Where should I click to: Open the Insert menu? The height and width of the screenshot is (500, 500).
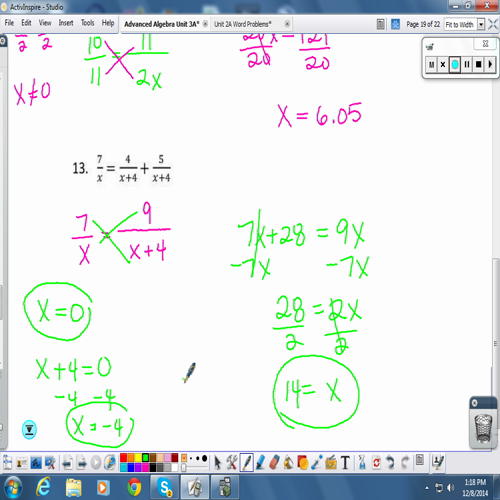(x=66, y=23)
